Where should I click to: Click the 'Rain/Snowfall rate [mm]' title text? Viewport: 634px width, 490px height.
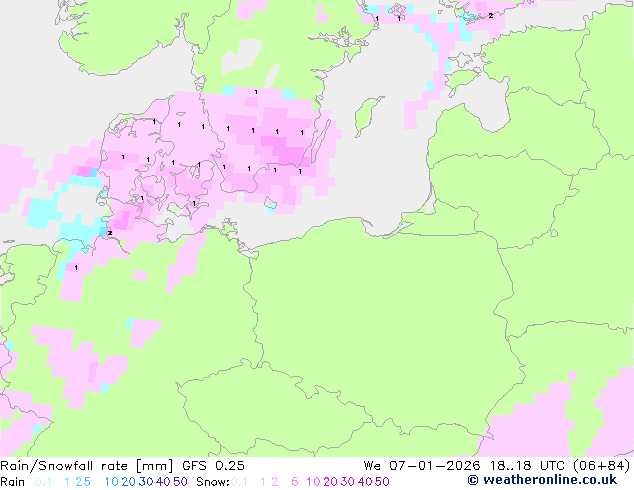click(87, 466)
